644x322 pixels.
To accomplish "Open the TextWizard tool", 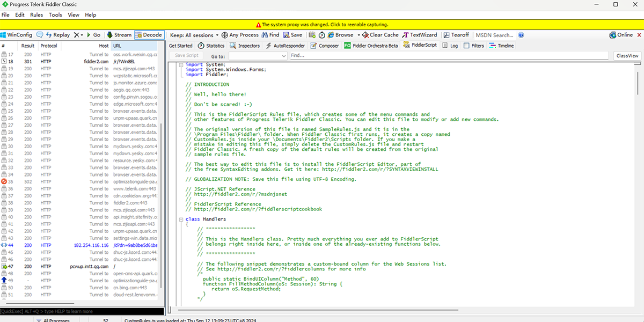I will [x=420, y=35].
